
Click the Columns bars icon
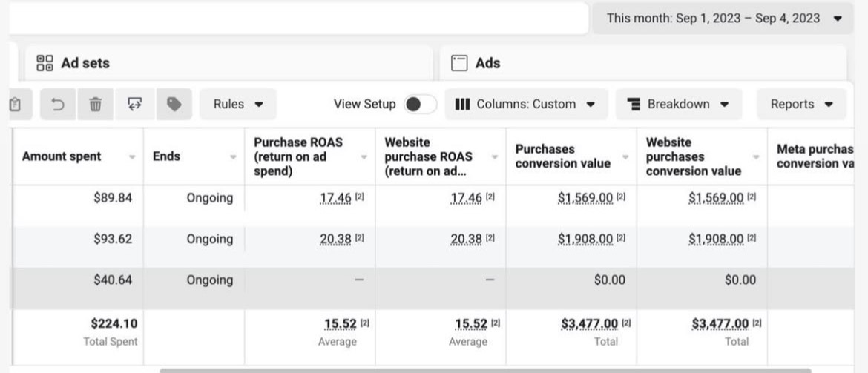(x=462, y=105)
